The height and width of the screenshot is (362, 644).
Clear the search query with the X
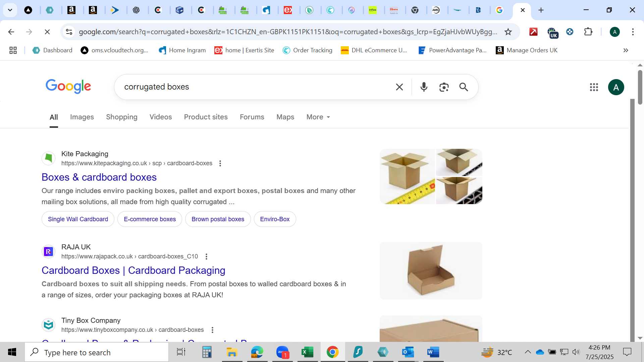[x=399, y=87]
